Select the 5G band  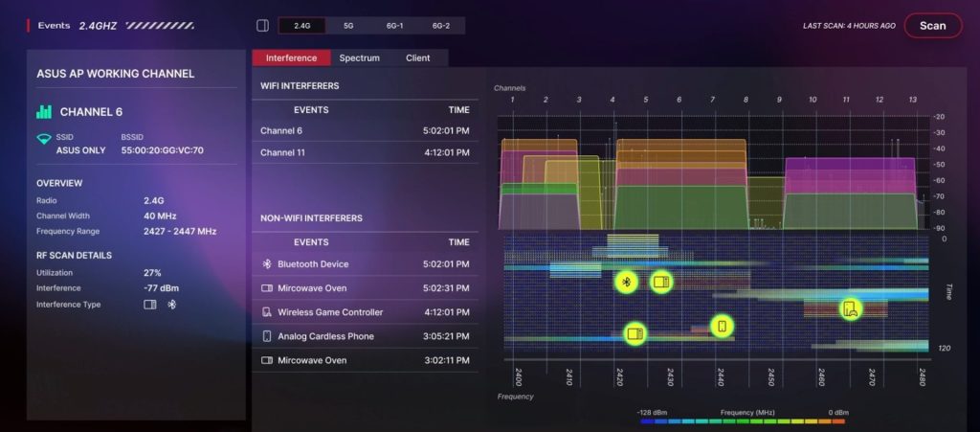click(x=347, y=26)
